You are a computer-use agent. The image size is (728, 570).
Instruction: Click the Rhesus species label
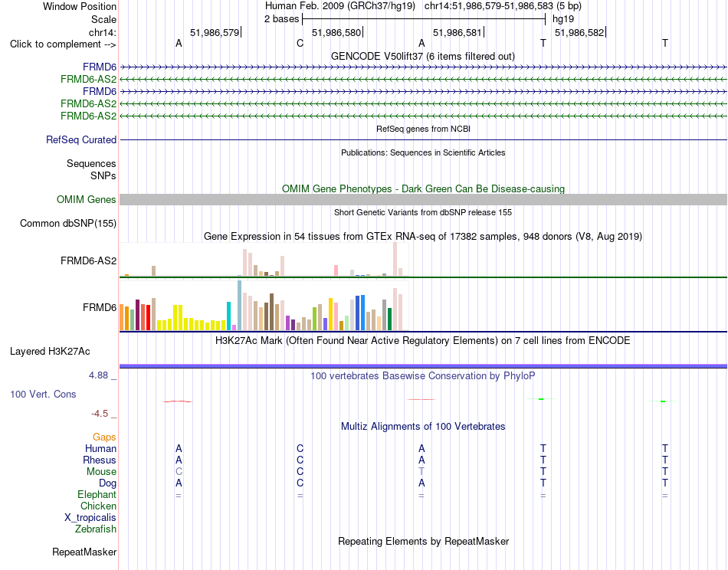coord(100,460)
